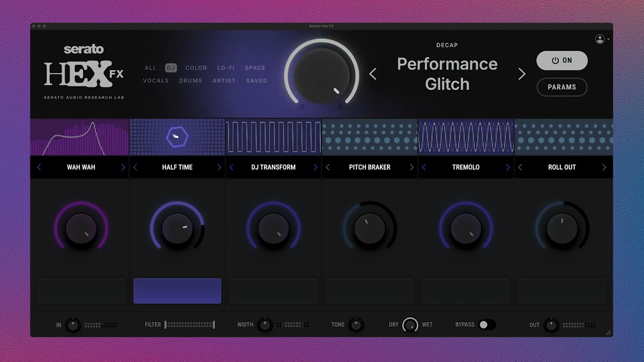The image size is (644, 362).
Task: Select the LO-FI preset category
Action: [x=226, y=68]
